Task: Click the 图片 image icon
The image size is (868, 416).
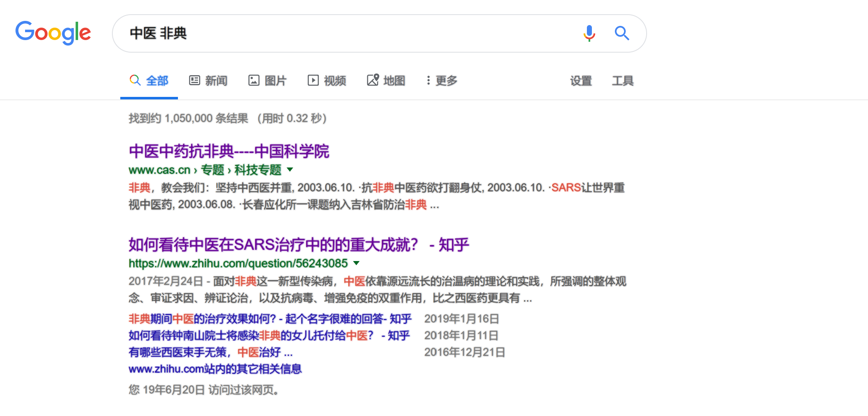Action: [254, 80]
